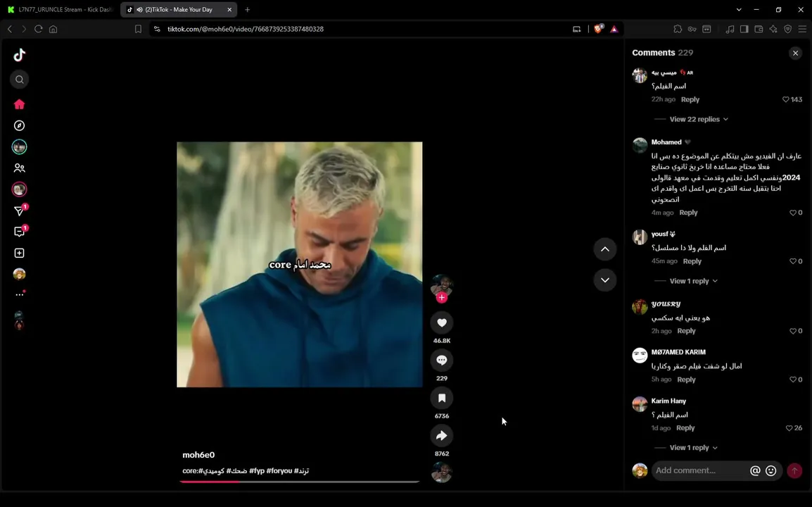The width and height of the screenshot is (812, 507).
Task: Bookmark this page in the browser
Action: point(138,29)
